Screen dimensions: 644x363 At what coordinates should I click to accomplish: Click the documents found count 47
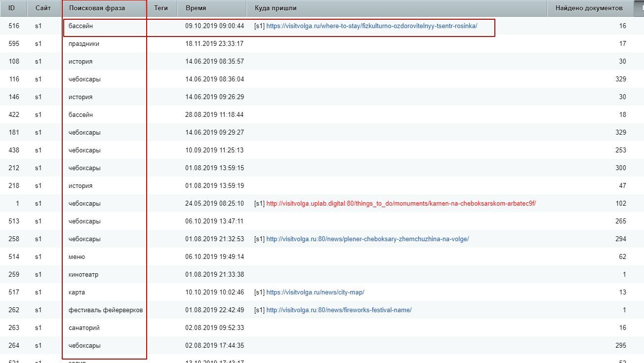(x=622, y=186)
